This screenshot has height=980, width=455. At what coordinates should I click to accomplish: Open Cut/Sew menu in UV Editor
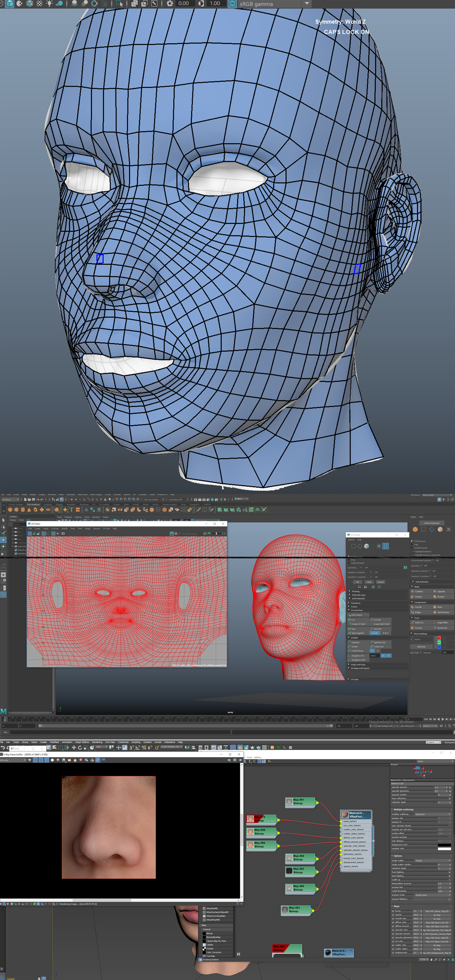(55, 529)
